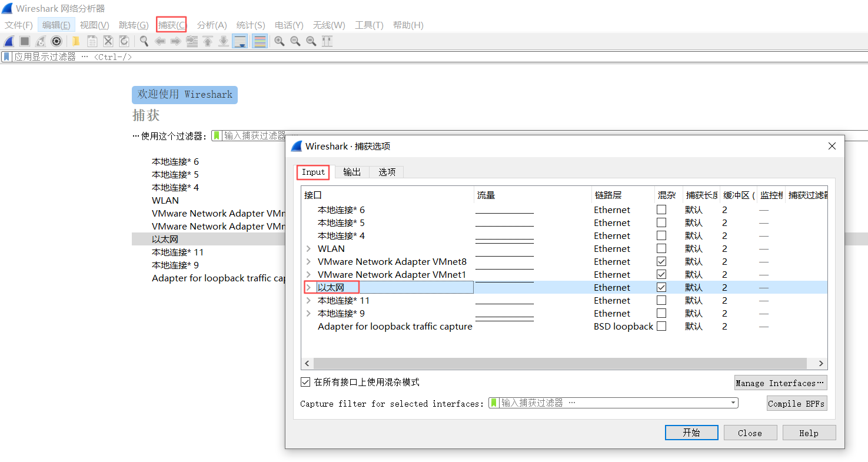Toggle promiscuous checkbox for loopback adapter row
The image size is (868, 462).
coord(661,326)
